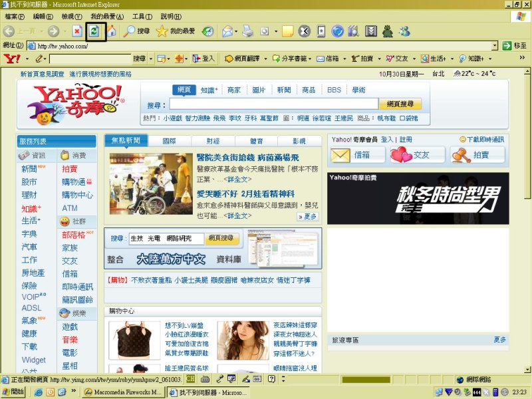
Task: Click the keyboard icon in status bar
Action: [205, 379]
